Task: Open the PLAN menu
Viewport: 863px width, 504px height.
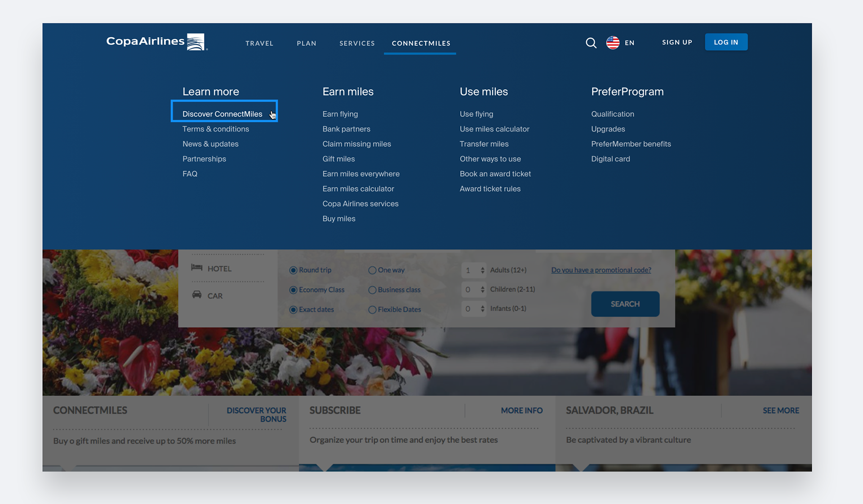Action: pos(307,43)
